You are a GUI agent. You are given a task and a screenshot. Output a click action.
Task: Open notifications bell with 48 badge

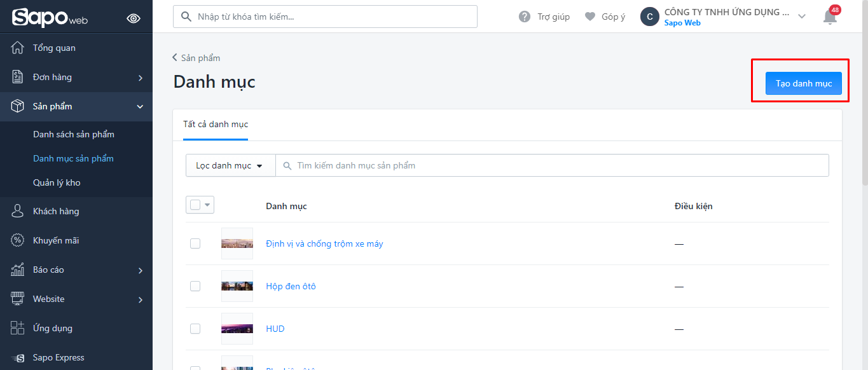click(830, 16)
